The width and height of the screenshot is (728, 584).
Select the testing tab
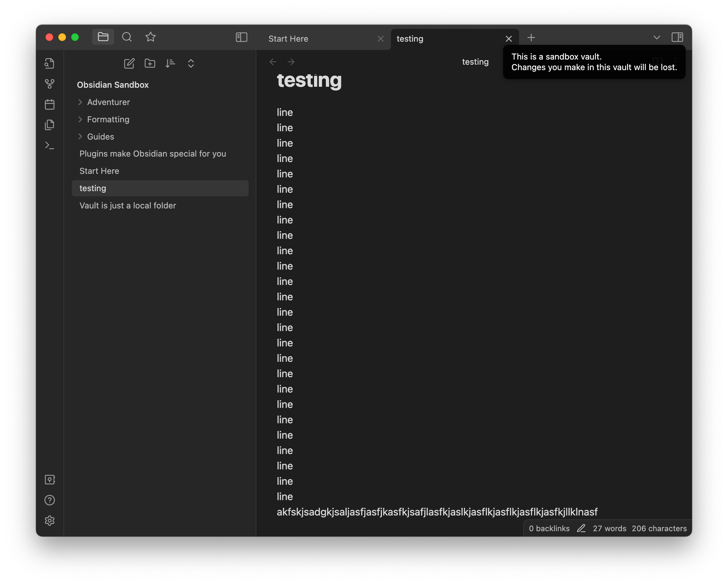click(409, 38)
